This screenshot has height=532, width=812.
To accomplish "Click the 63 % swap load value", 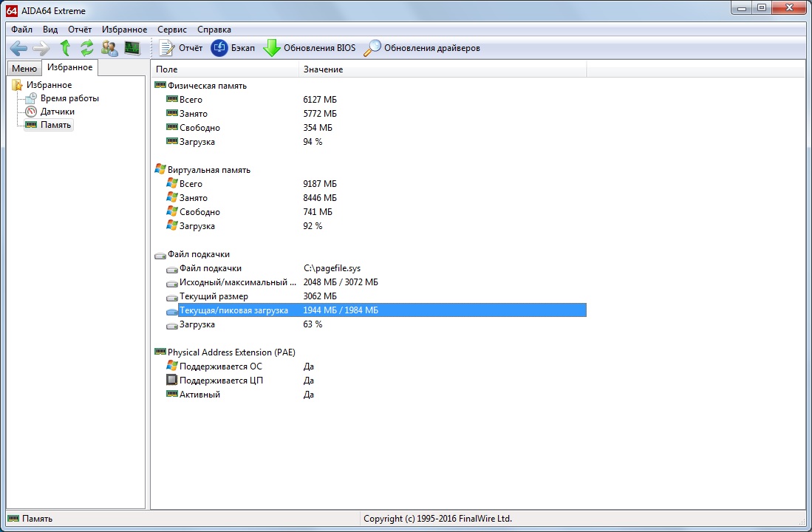I will pyautogui.click(x=313, y=324).
